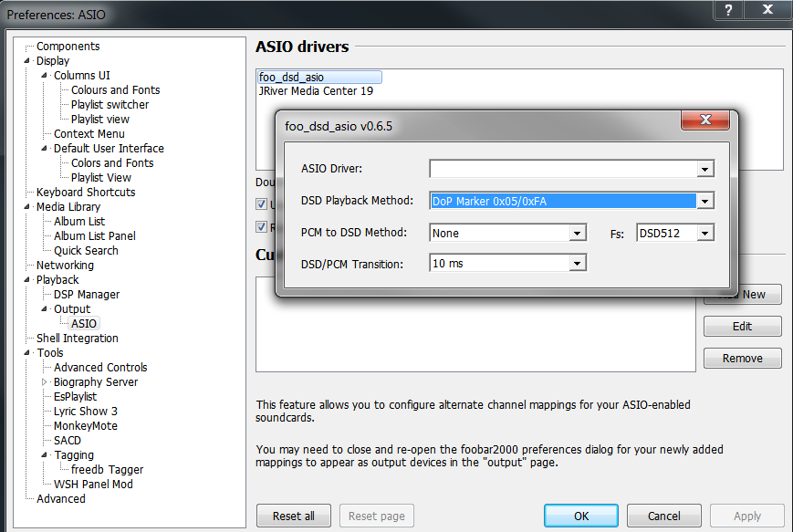Open Colours and Fonts under Columns UI
Image resolution: width=793 pixels, height=532 pixels.
(115, 90)
